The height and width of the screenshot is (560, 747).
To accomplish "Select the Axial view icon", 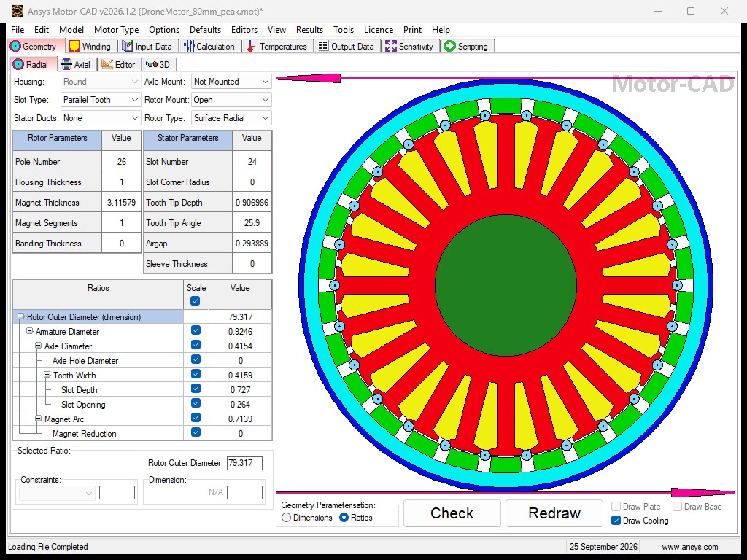I will (66, 64).
